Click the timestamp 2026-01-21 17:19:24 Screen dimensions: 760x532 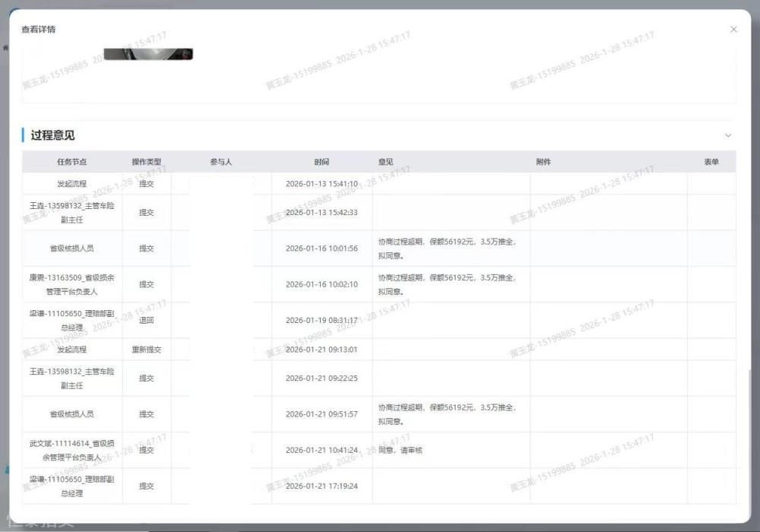(321, 486)
